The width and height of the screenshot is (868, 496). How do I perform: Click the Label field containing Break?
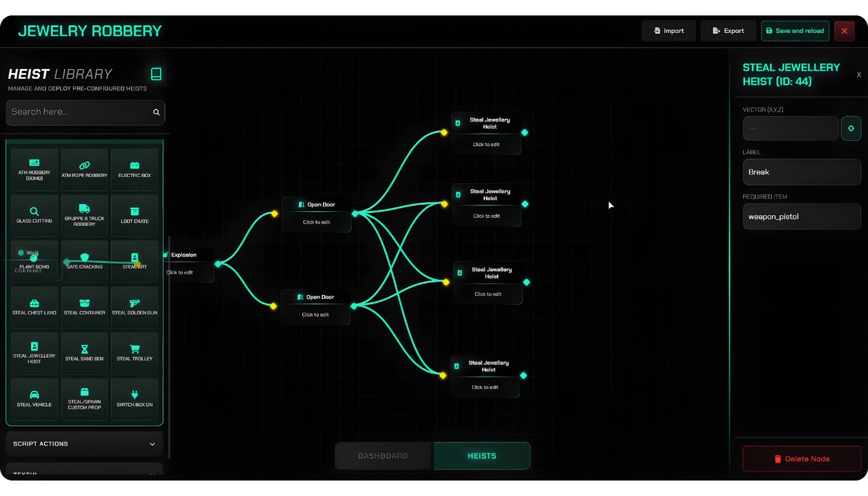[x=801, y=172]
